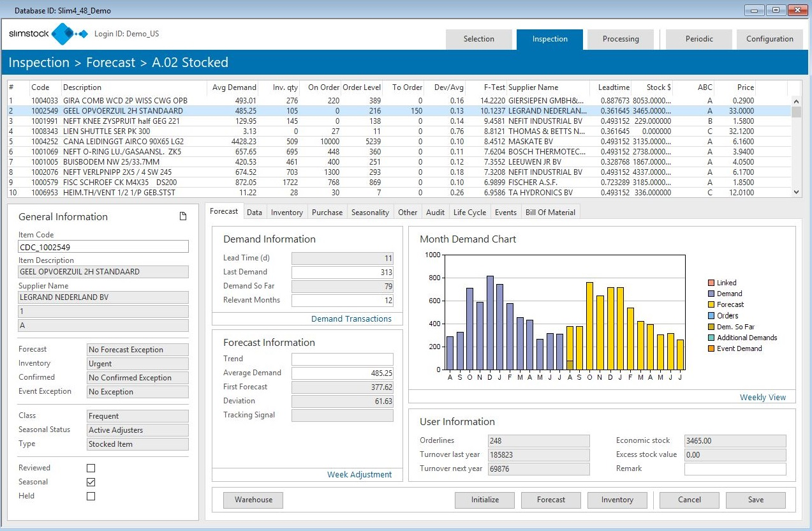This screenshot has width=812, height=531.
Task: Toggle the Reviewed checkbox
Action: (91, 468)
